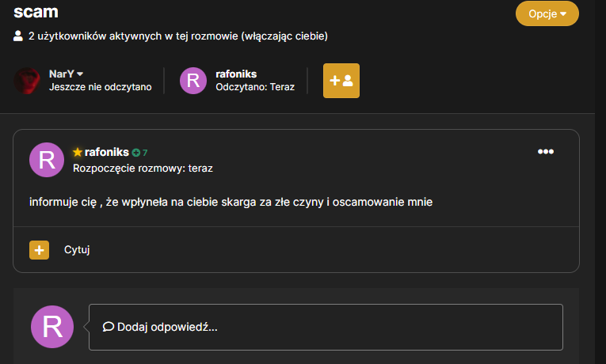
Task: Click the user icon beside active users
Action: pyautogui.click(x=17, y=36)
